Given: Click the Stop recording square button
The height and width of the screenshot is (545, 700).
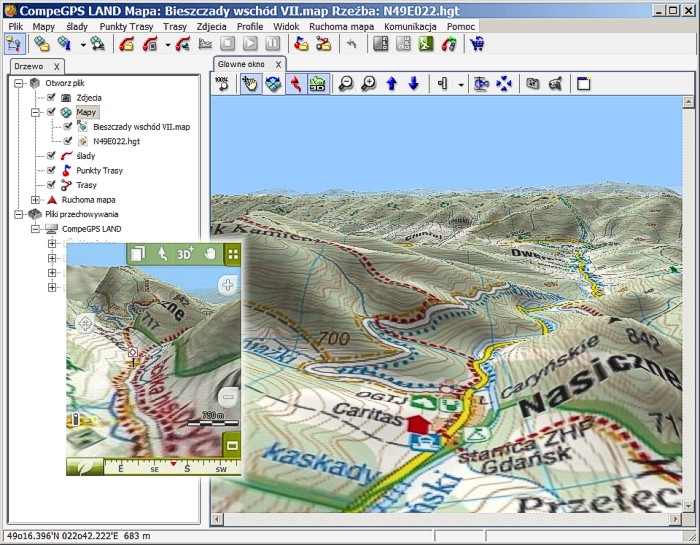Looking at the screenshot, I should (228, 44).
